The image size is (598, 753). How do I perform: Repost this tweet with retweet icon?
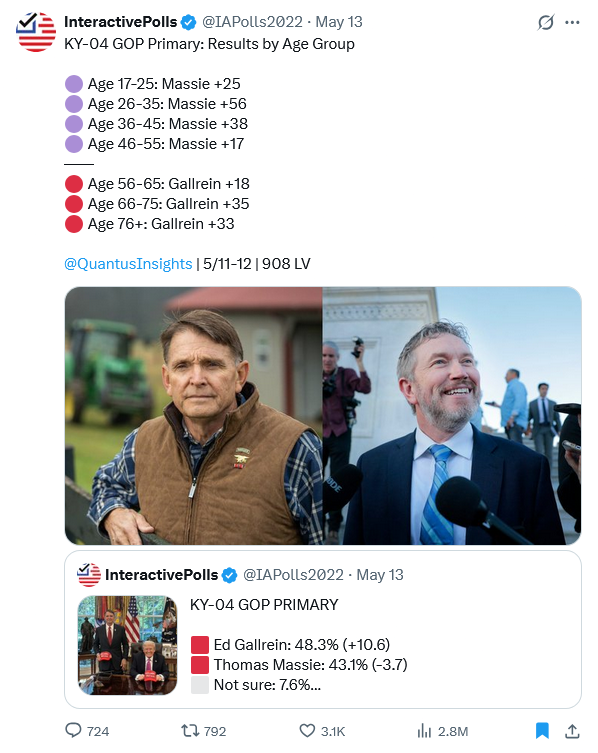[190, 730]
